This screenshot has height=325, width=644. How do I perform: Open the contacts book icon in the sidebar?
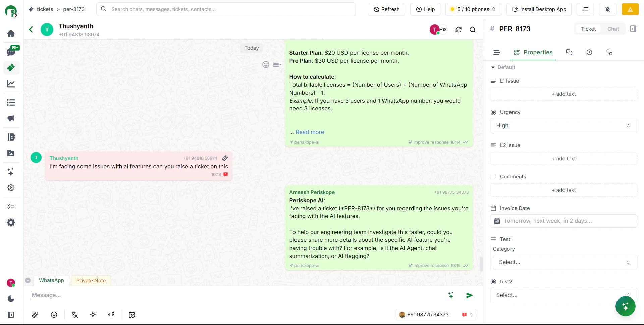click(x=11, y=137)
